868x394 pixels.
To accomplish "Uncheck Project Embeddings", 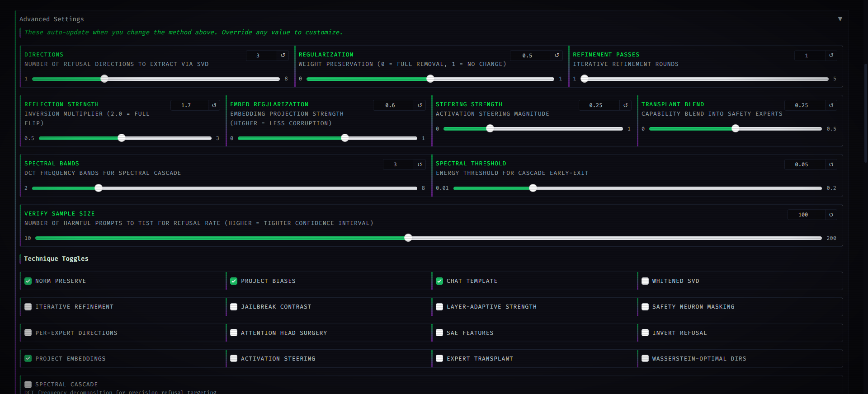I will (28, 358).
